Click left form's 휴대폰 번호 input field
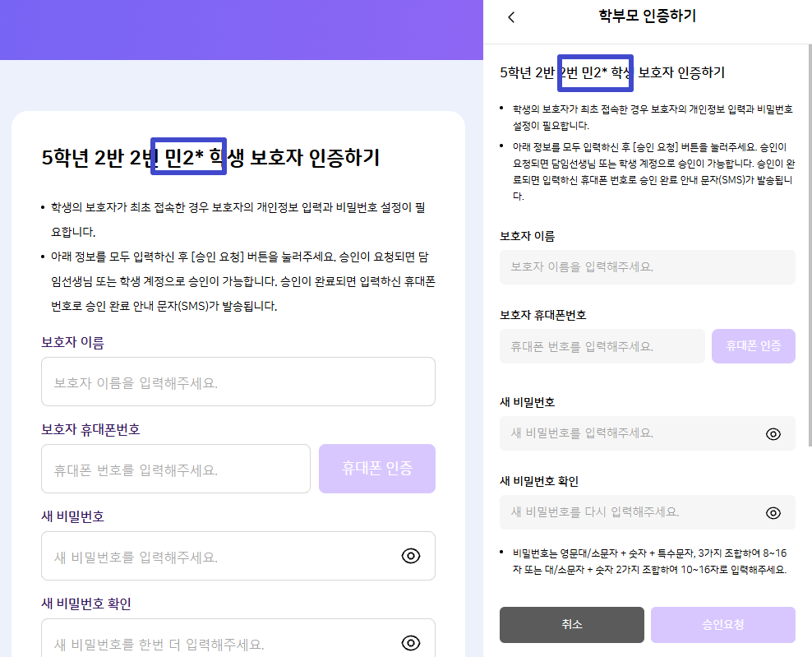 pyautogui.click(x=175, y=469)
